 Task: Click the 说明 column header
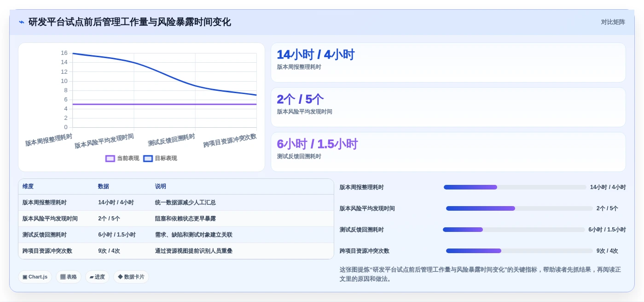tap(161, 186)
